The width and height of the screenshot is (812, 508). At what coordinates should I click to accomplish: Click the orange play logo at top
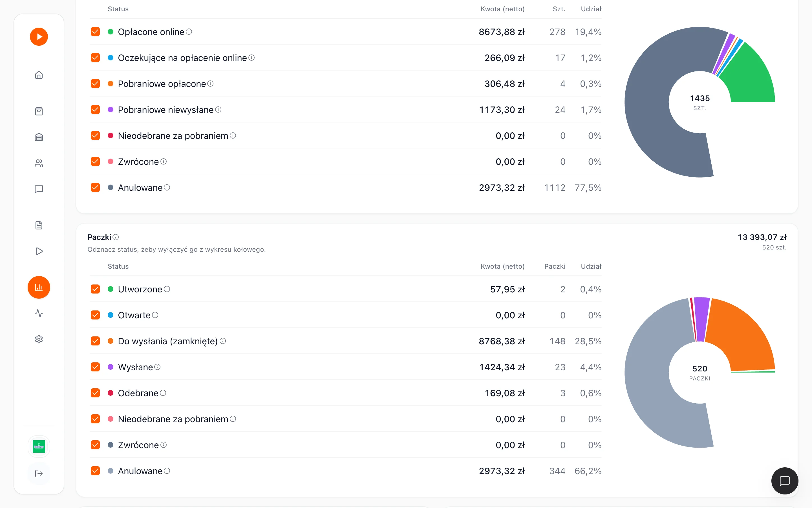(39, 37)
